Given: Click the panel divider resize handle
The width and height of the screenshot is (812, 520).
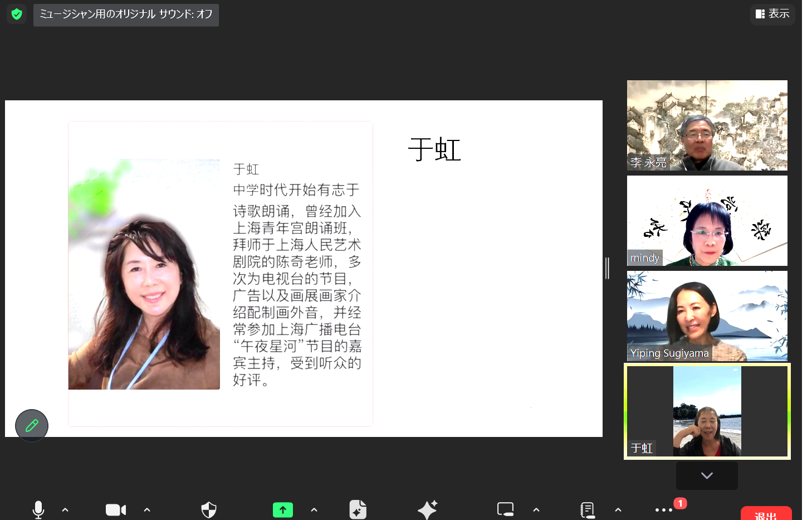Looking at the screenshot, I should click(x=608, y=268).
